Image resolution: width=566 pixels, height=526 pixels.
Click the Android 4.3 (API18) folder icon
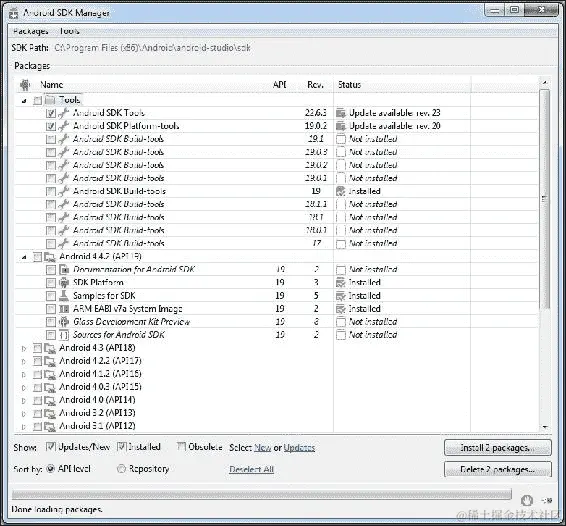[50, 348]
